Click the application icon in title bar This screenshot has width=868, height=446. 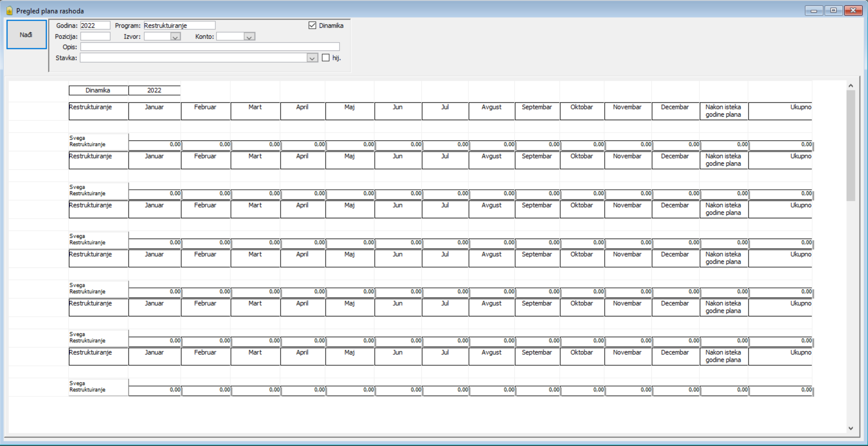9,11
